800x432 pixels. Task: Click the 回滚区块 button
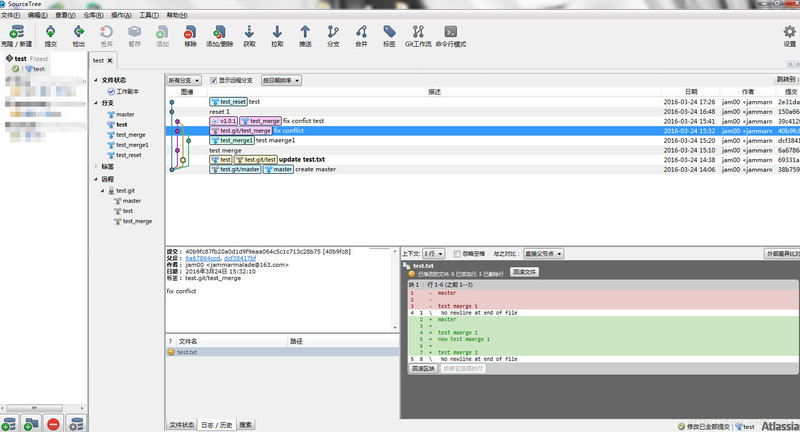(x=425, y=368)
